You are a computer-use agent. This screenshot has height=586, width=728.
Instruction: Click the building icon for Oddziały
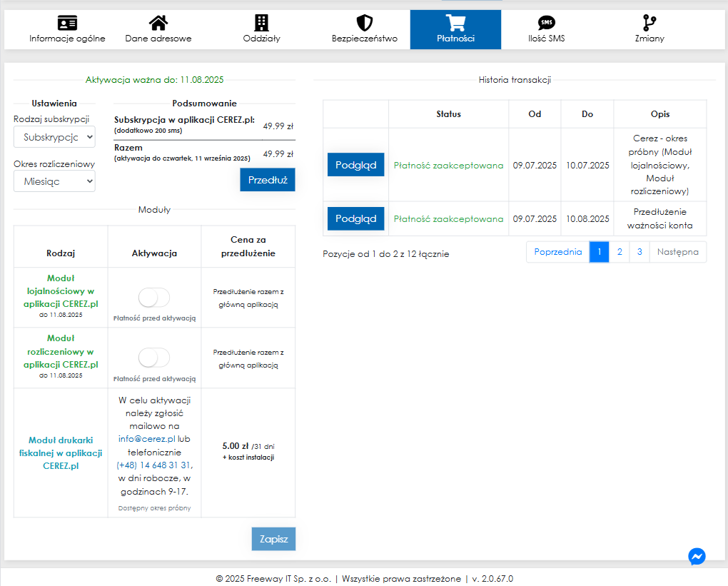(262, 23)
